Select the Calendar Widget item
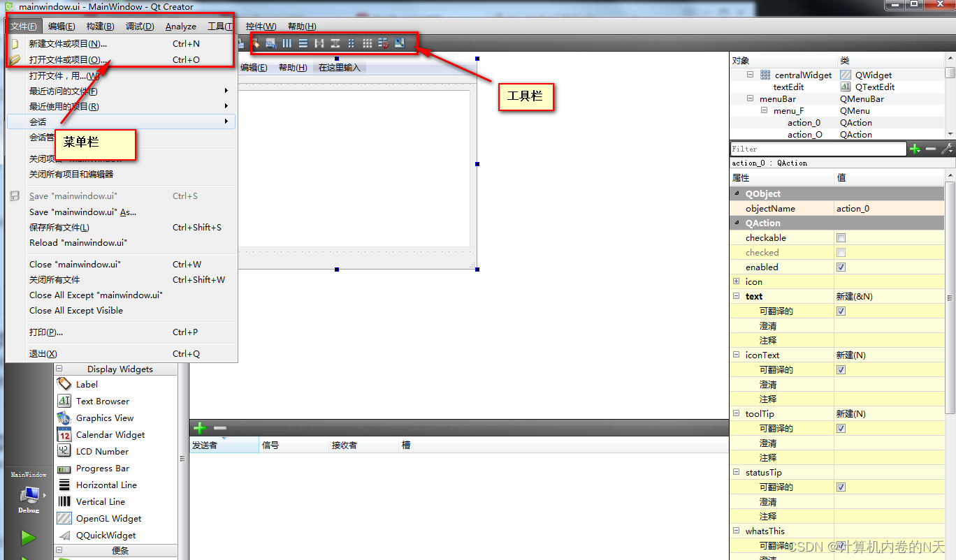 coord(110,434)
